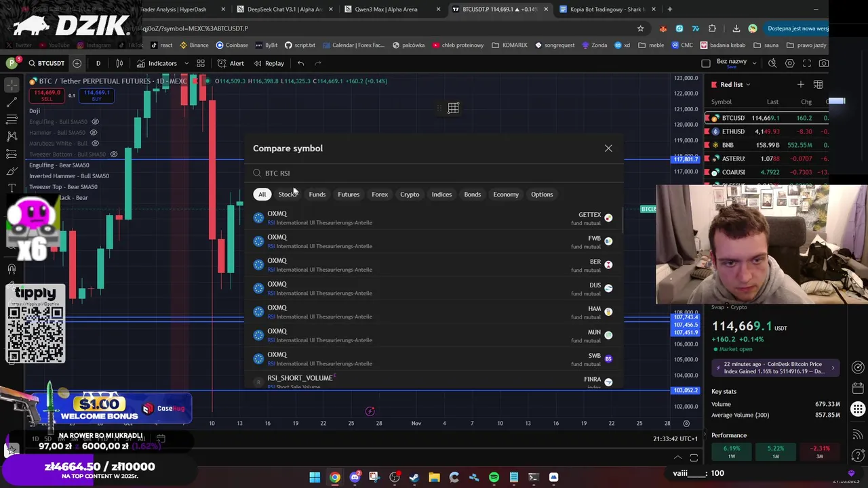Open the Indicators favorites dropdown arrow
868x488 pixels.
coord(186,63)
